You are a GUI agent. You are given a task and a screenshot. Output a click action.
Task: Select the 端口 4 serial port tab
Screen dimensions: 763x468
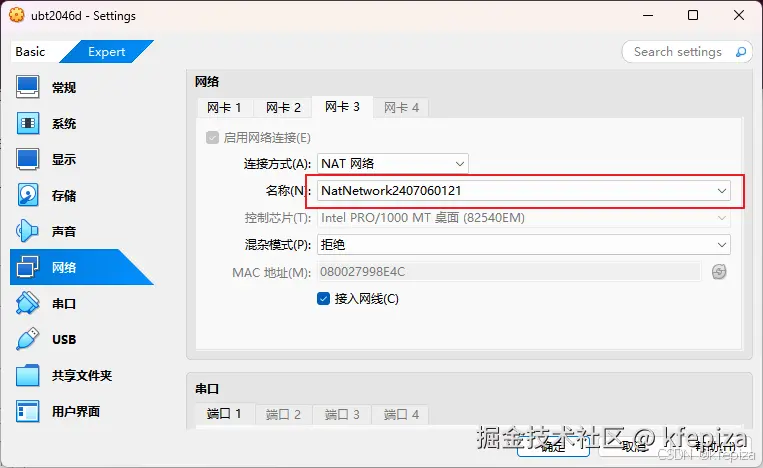pyautogui.click(x=401, y=414)
